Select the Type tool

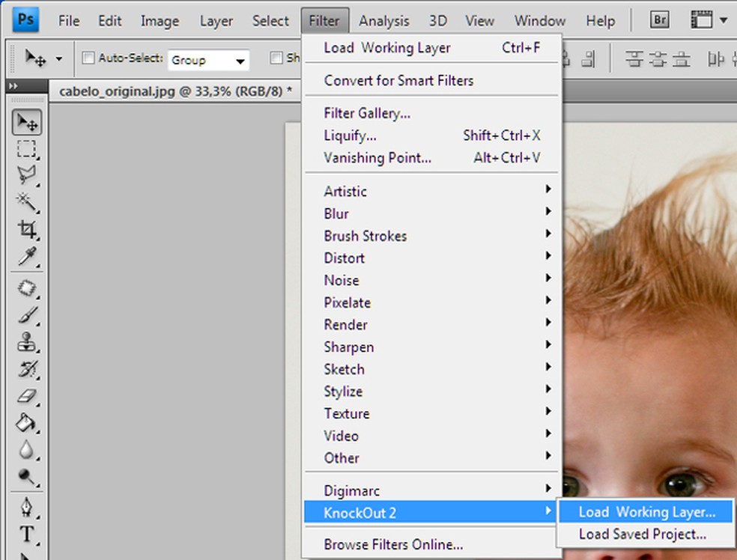pyautogui.click(x=27, y=534)
